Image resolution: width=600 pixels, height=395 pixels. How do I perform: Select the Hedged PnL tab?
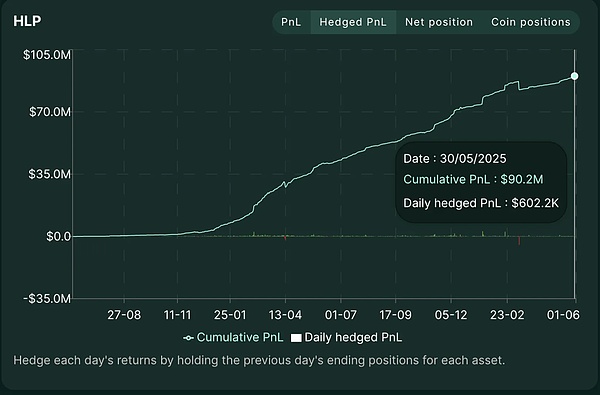coord(353,22)
